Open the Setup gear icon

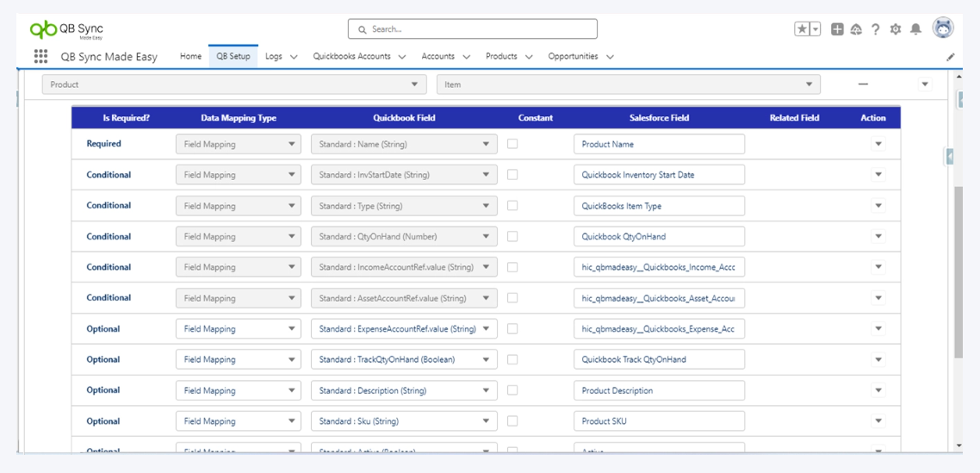(x=896, y=29)
